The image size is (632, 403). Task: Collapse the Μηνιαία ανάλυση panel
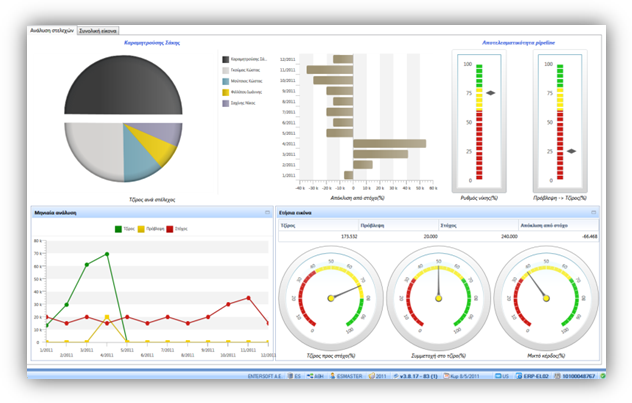coord(267,212)
